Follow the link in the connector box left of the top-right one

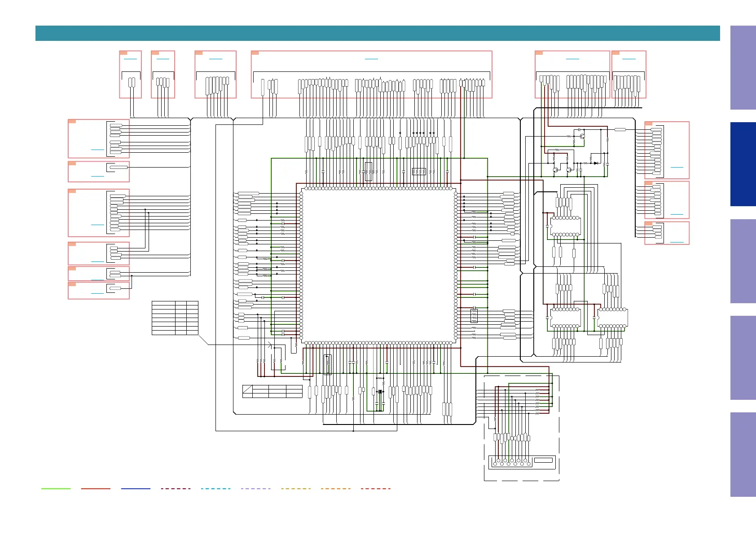pyautogui.click(x=572, y=59)
